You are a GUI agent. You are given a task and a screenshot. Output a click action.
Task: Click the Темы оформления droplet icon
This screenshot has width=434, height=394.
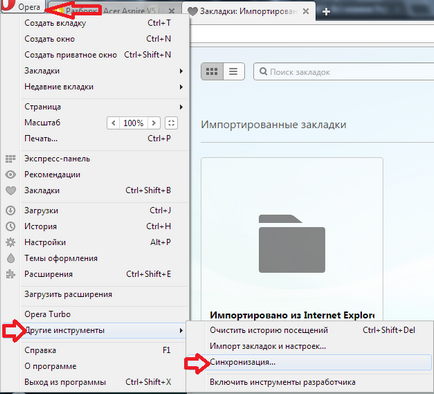[11, 258]
